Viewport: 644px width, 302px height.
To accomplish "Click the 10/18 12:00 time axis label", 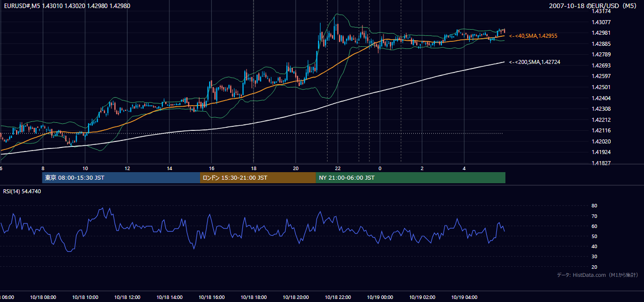I will click(x=127, y=297).
